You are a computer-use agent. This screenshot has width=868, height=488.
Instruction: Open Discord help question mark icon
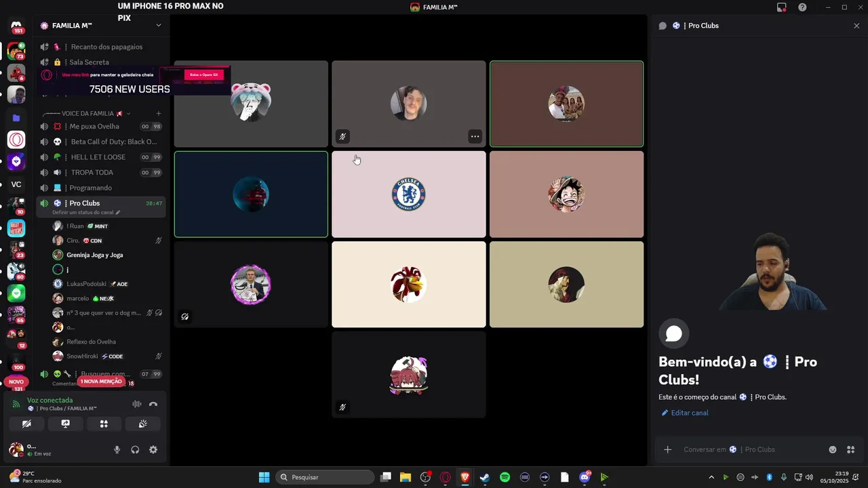[802, 7]
